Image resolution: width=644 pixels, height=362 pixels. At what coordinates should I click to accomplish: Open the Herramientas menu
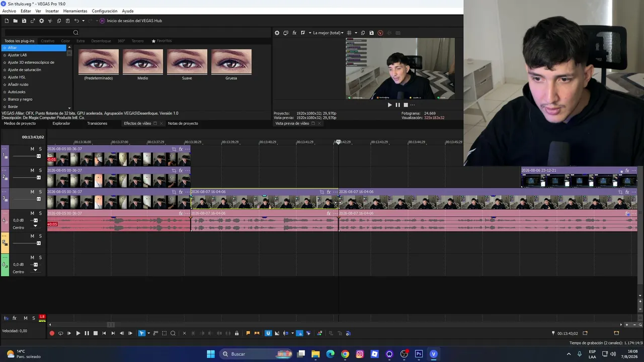(x=75, y=11)
